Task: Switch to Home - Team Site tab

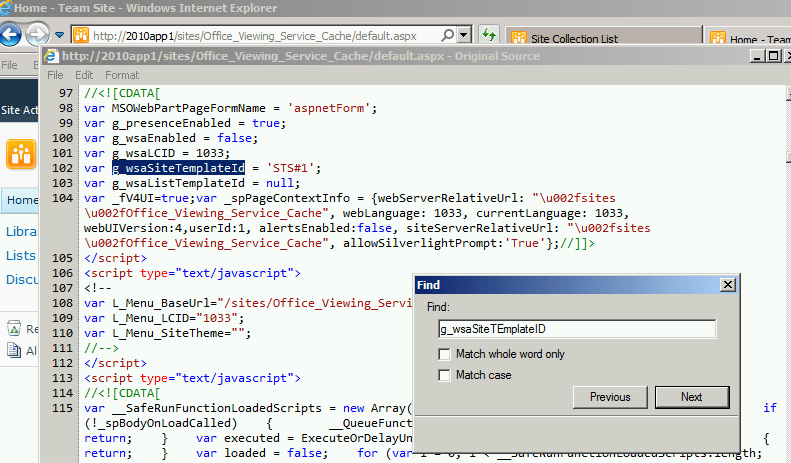Action: tap(749, 38)
